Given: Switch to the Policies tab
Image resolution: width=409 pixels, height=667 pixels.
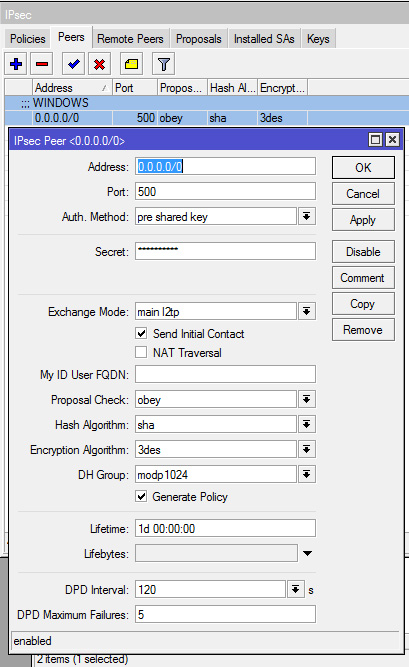Looking at the screenshot, I should point(28,39).
